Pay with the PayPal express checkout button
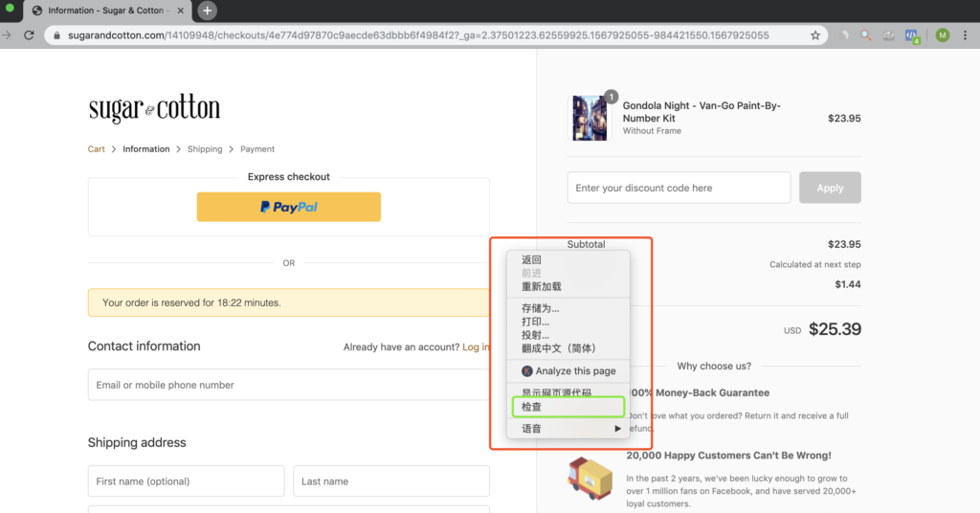The height and width of the screenshot is (513, 980). (289, 207)
